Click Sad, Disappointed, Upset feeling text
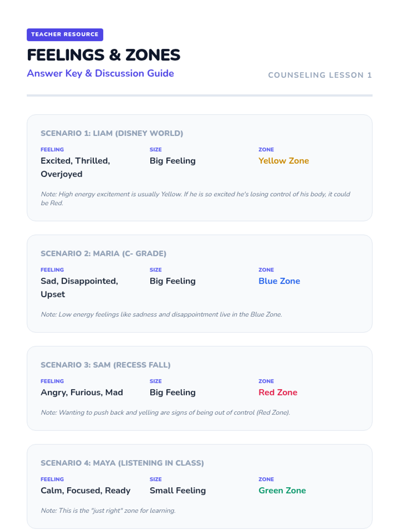The image size is (399, 532). (79, 288)
